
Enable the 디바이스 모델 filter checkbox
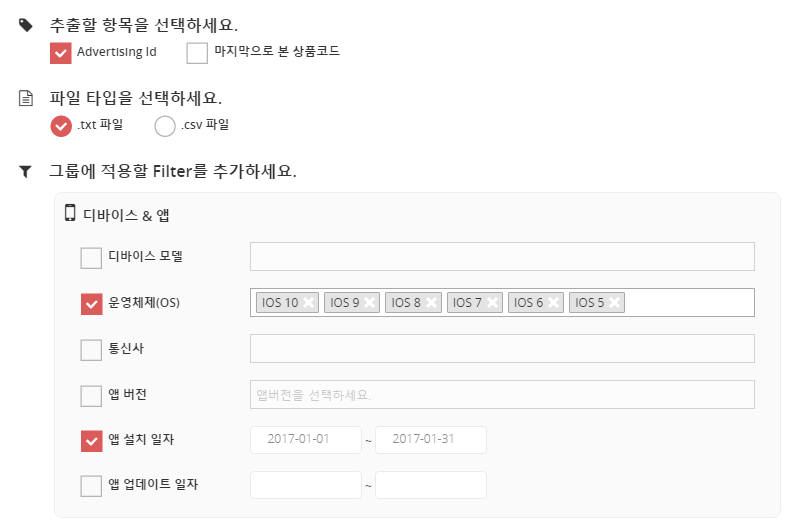tap(91, 258)
